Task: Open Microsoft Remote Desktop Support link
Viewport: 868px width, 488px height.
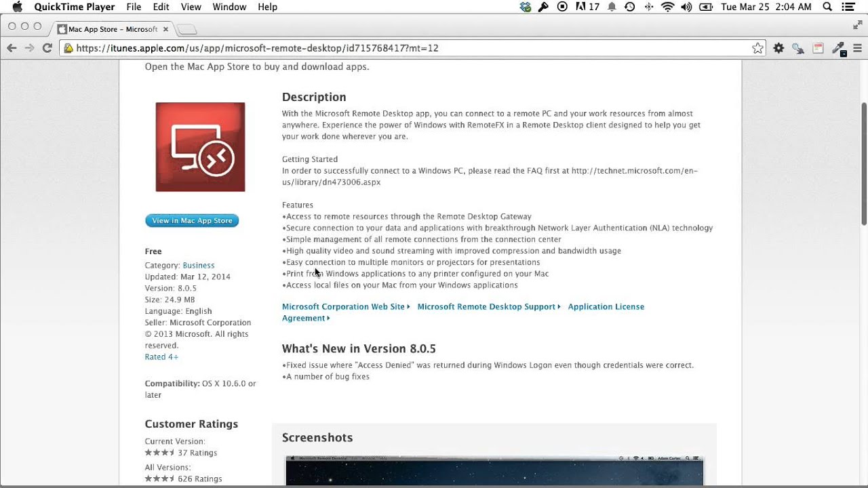Action: (x=489, y=307)
